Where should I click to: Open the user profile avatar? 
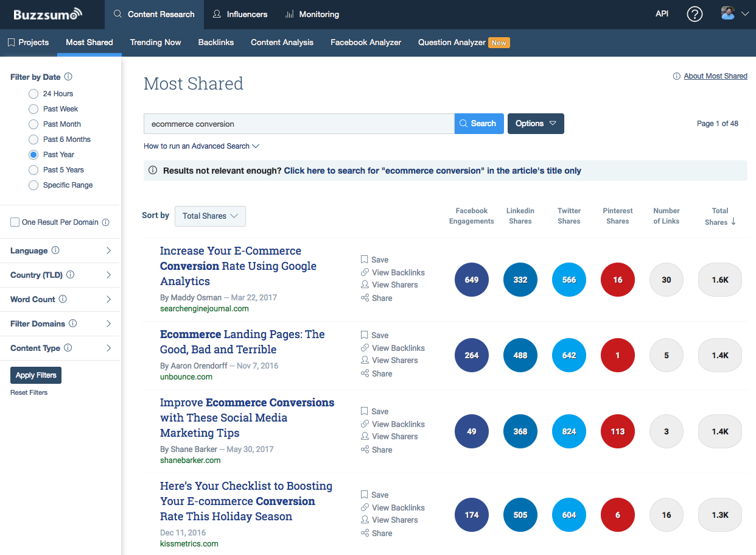(727, 13)
